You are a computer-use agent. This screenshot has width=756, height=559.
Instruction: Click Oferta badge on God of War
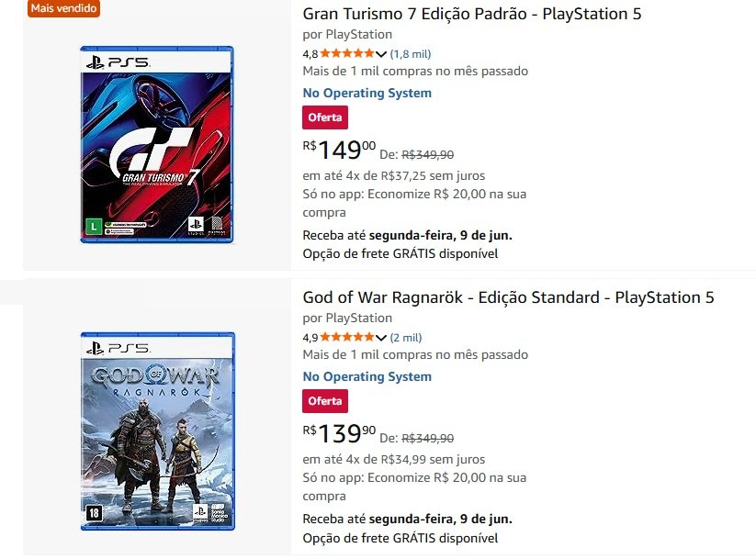pos(325,401)
